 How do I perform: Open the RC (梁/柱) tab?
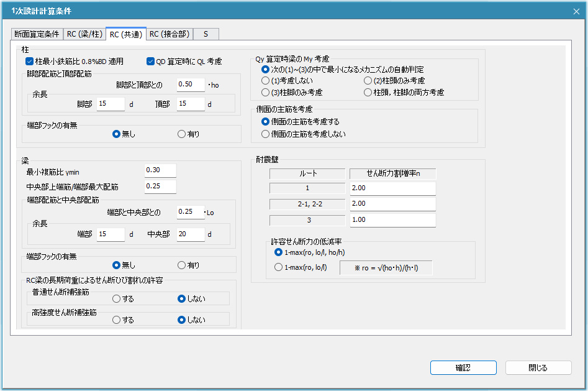(84, 34)
